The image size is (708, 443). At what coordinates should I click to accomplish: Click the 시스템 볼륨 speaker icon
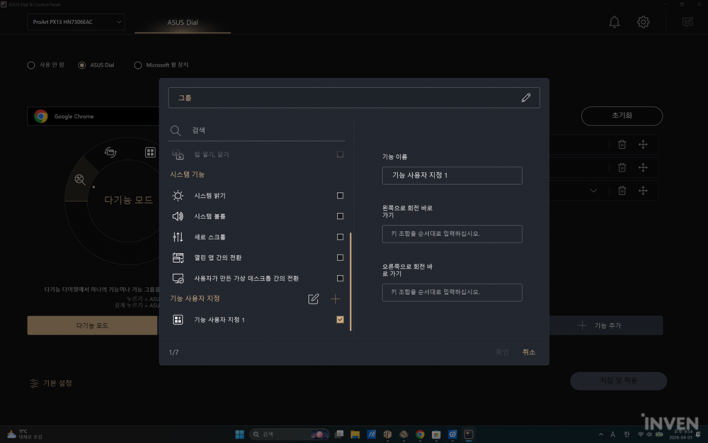pyautogui.click(x=178, y=216)
